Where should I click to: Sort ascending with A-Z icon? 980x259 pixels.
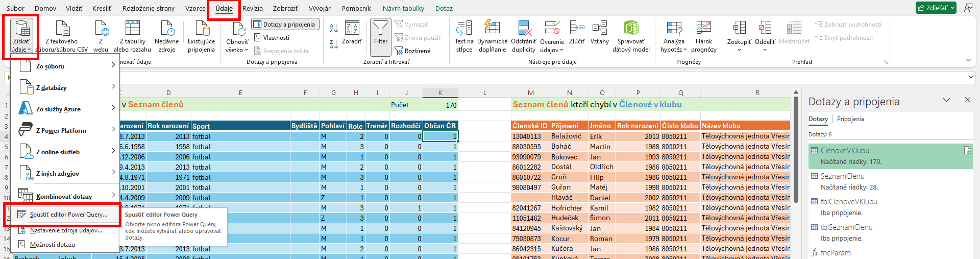[x=334, y=28]
